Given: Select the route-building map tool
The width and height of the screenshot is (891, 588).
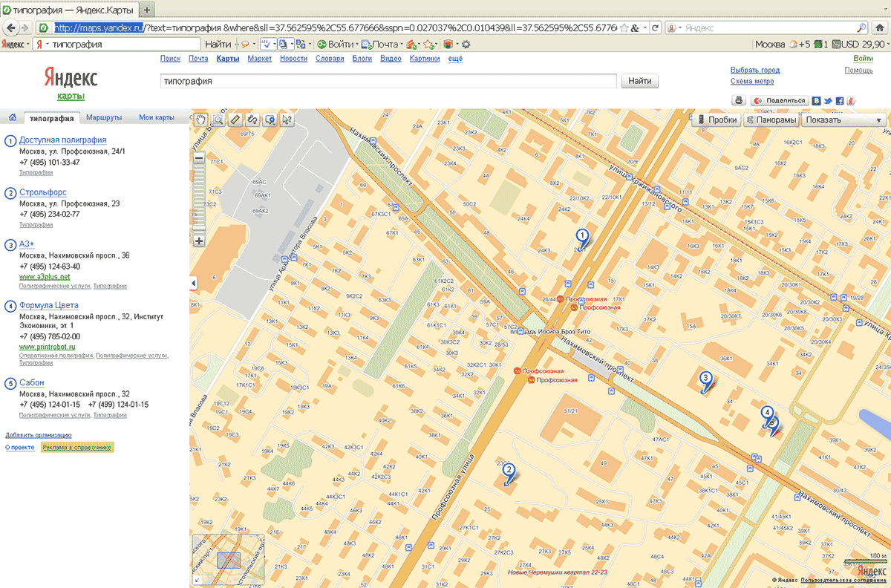Looking at the screenshot, I should [x=252, y=119].
